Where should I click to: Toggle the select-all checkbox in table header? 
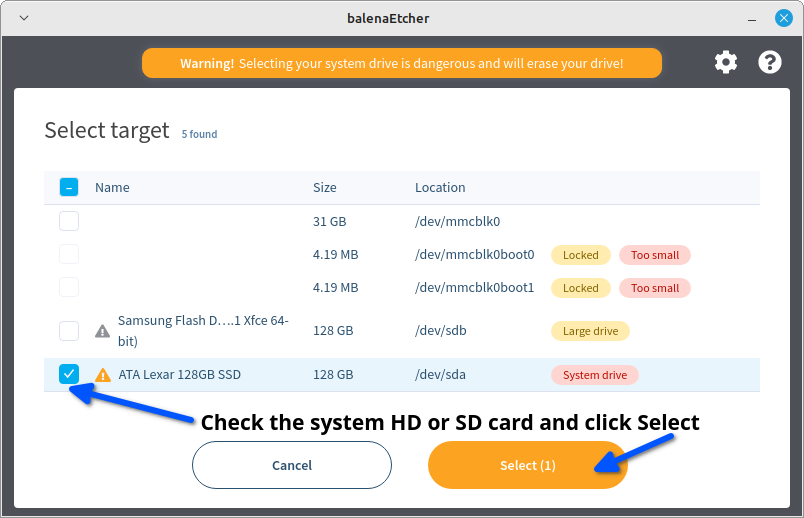point(69,187)
